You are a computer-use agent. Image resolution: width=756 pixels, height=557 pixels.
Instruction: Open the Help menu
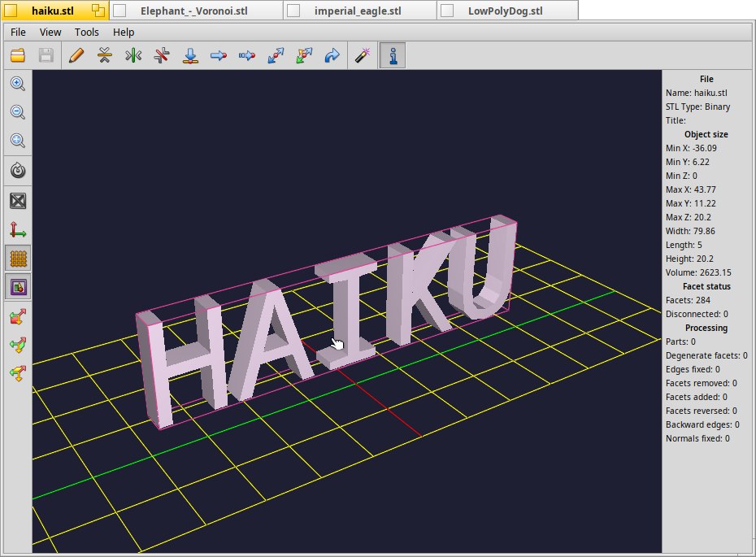(x=124, y=33)
